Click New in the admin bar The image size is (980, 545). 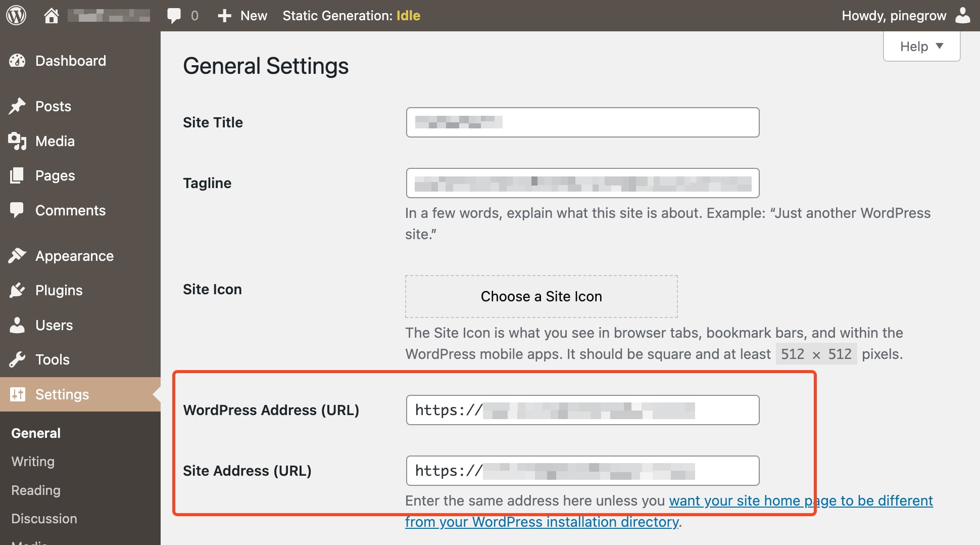254,16
